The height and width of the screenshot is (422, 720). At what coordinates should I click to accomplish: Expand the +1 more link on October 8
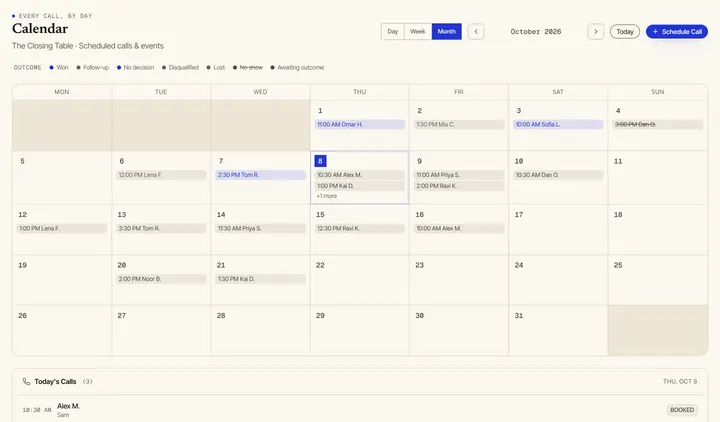tap(326, 196)
